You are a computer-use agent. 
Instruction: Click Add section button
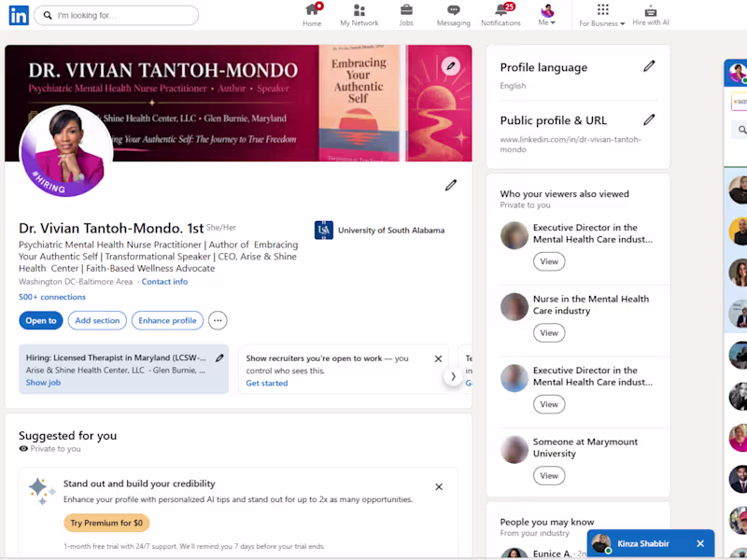coord(97,320)
